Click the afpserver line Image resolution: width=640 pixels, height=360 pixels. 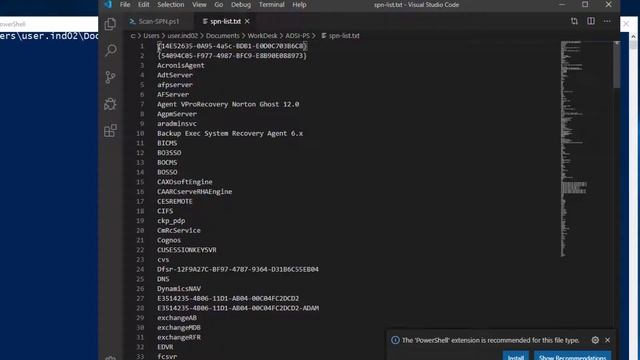pos(175,85)
